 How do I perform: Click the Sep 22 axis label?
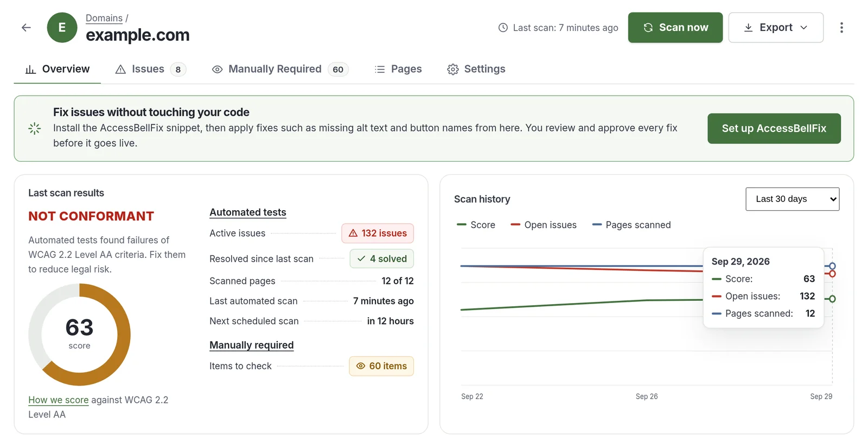coord(472,396)
